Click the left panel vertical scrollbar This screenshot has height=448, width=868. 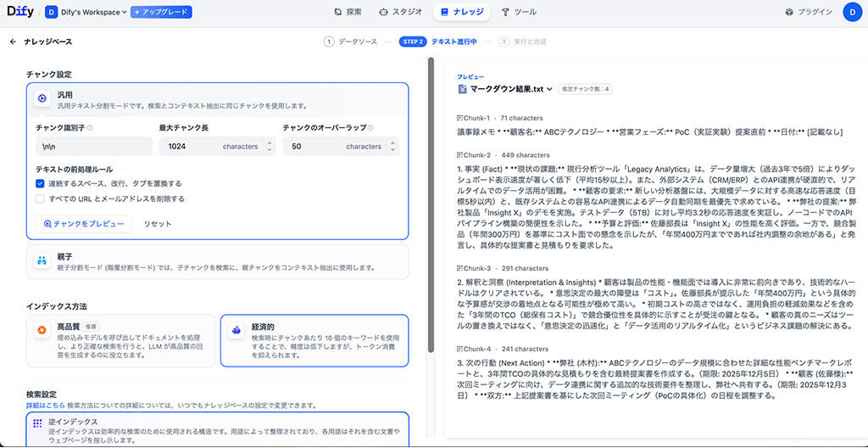coord(431,204)
